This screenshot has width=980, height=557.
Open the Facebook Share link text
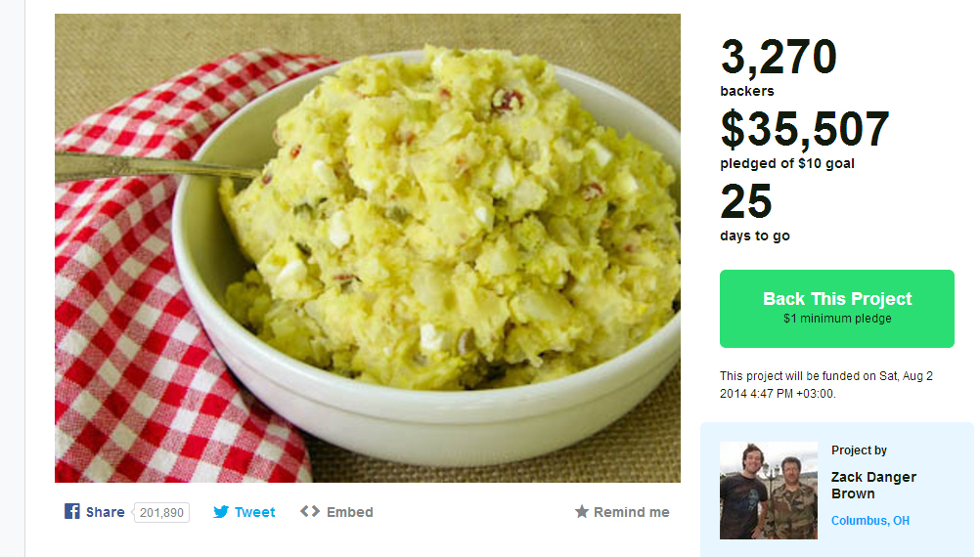click(105, 512)
